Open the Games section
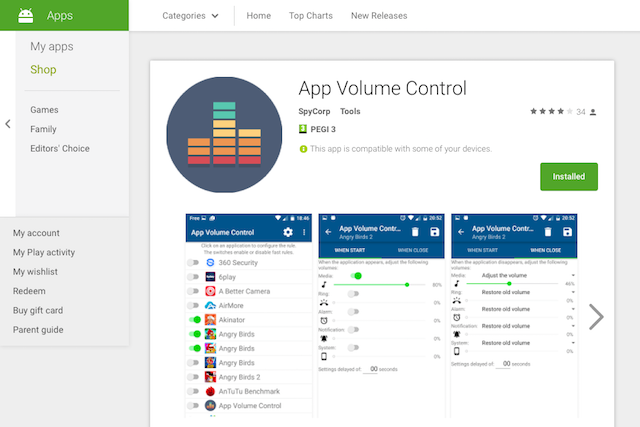This screenshot has height=427, width=640. pyautogui.click(x=44, y=110)
